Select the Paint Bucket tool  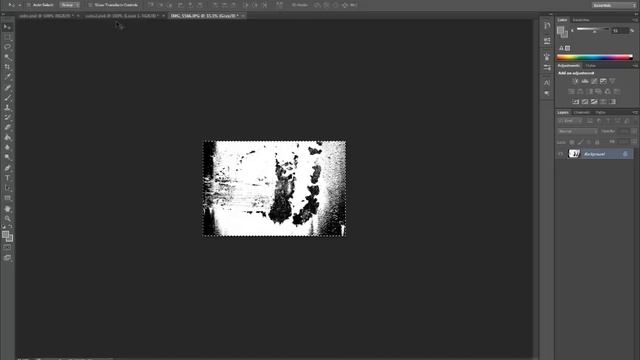[7, 137]
